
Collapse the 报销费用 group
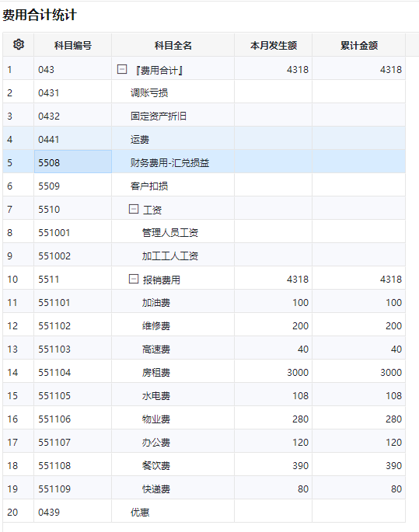pos(134,279)
